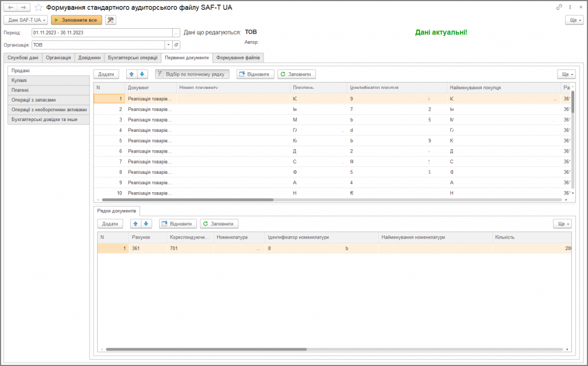Click the Рахунок column header
Screen dimensions: 588x366
[x=148, y=237]
